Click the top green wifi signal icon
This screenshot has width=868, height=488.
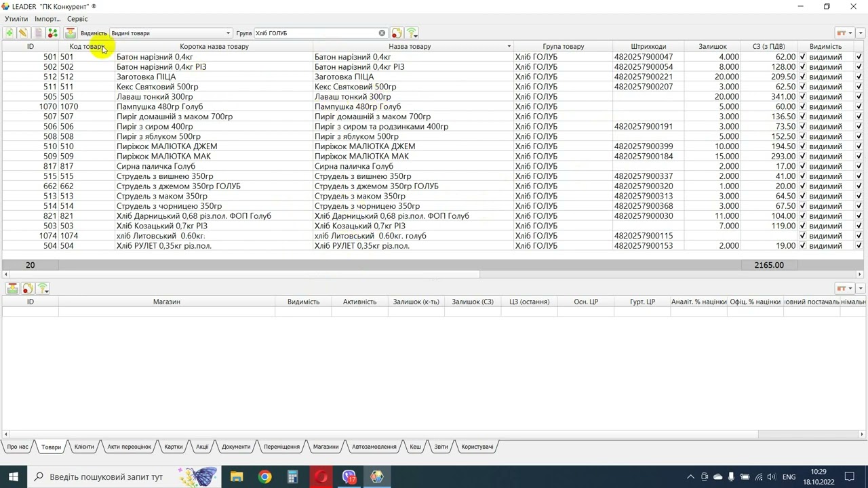(x=411, y=33)
